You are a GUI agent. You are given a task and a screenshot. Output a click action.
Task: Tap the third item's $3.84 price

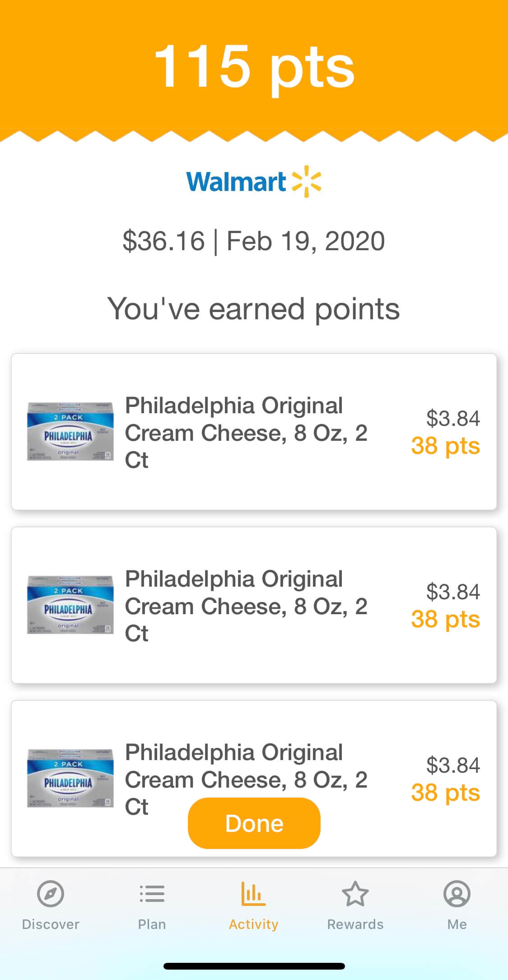453,765
